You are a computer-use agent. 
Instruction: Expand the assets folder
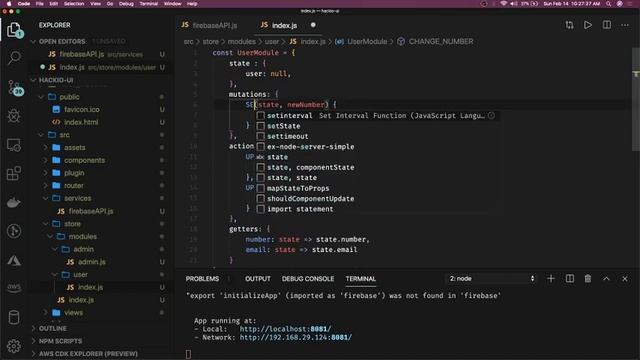(75, 147)
